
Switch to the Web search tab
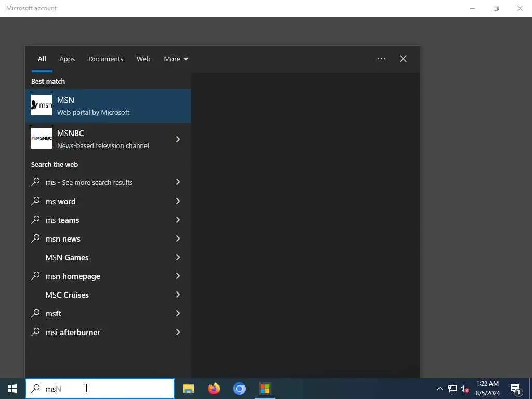(x=143, y=59)
